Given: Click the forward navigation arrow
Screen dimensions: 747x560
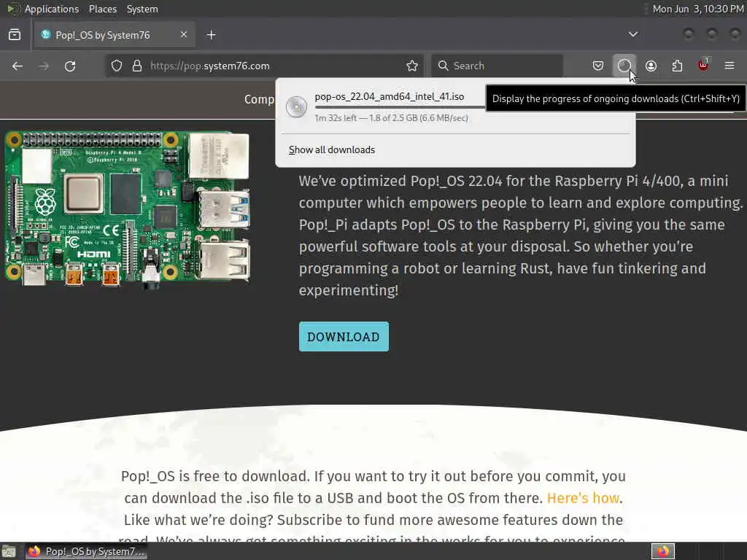Looking at the screenshot, I should click(x=44, y=66).
